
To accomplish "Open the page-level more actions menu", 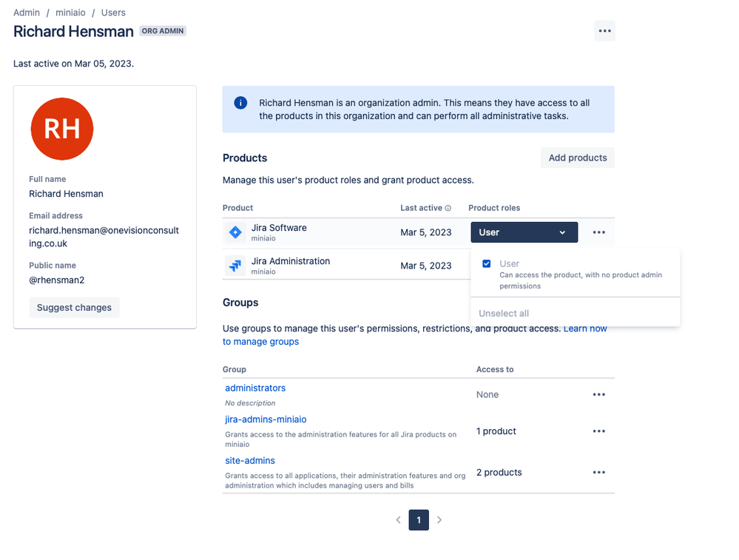I will click(x=604, y=31).
